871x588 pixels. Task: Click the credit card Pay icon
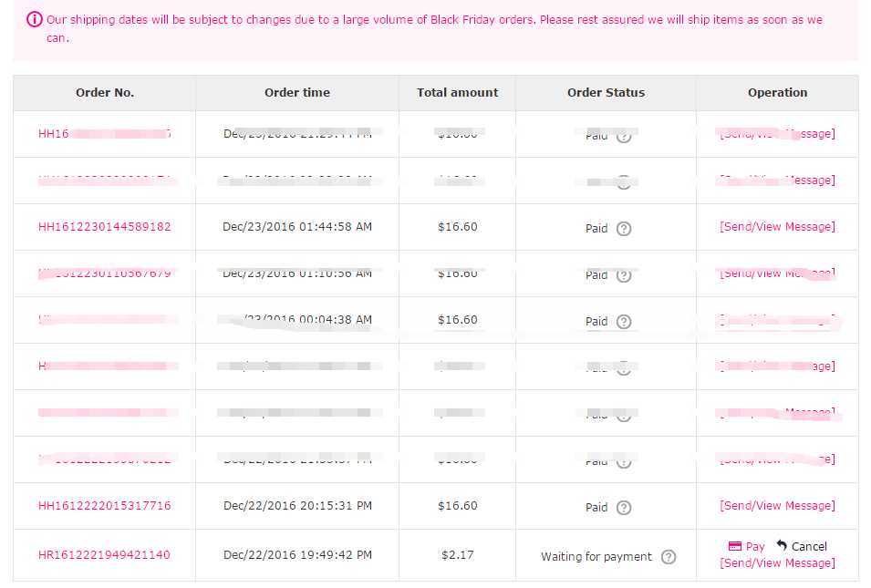pos(734,546)
